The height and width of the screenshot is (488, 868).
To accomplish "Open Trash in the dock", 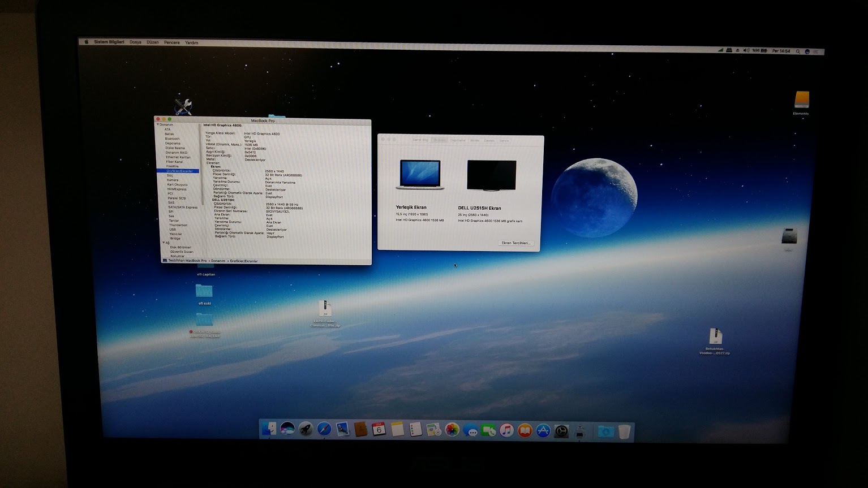I will coord(624,432).
